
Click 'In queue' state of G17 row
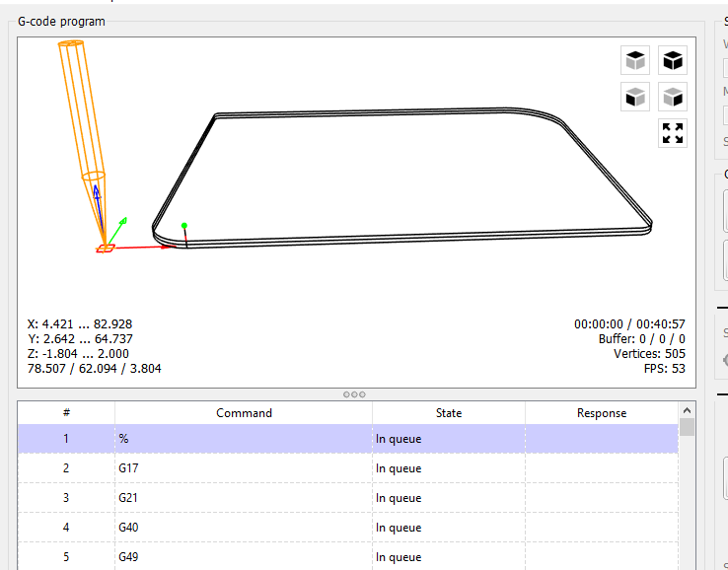tap(449, 467)
